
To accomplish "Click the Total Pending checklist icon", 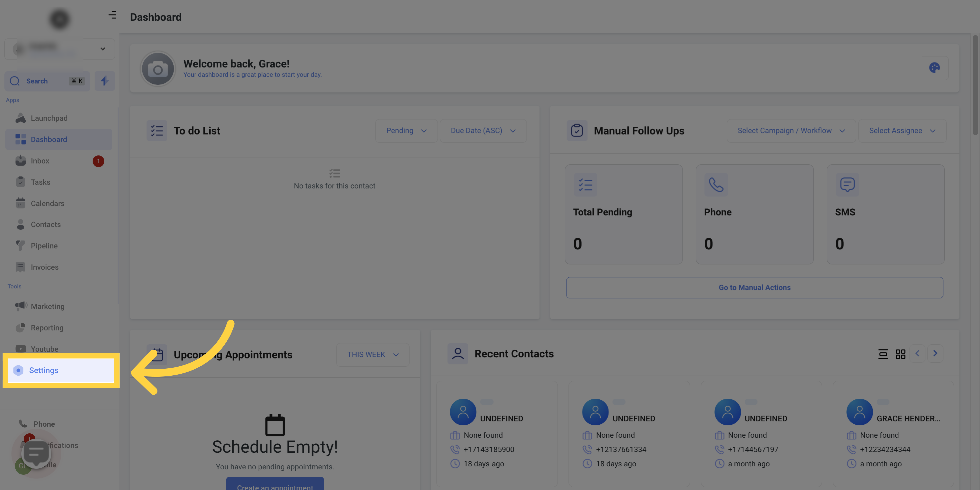I will click(x=585, y=185).
